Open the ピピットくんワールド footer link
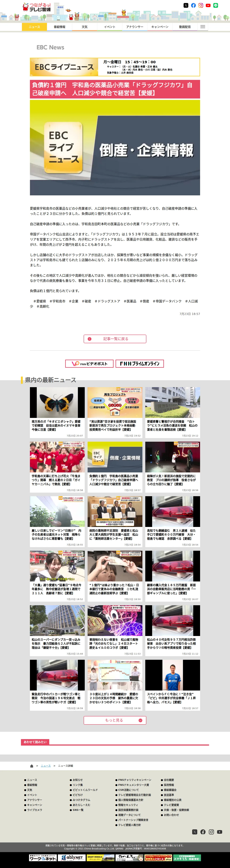230x868 pixels. pos(85,790)
